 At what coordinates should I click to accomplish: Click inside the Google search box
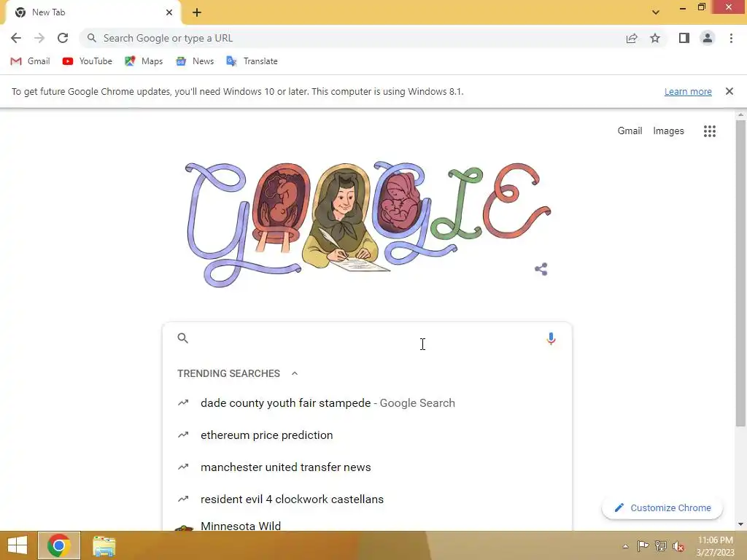pos(367,338)
